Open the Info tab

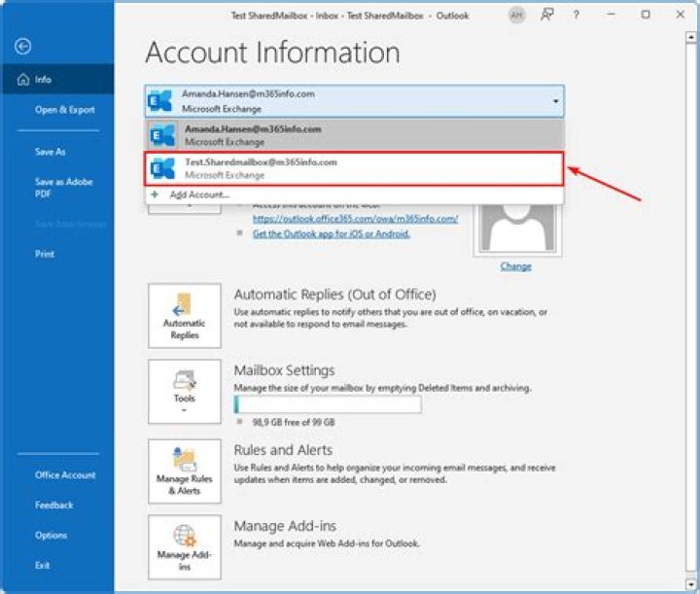click(x=57, y=80)
